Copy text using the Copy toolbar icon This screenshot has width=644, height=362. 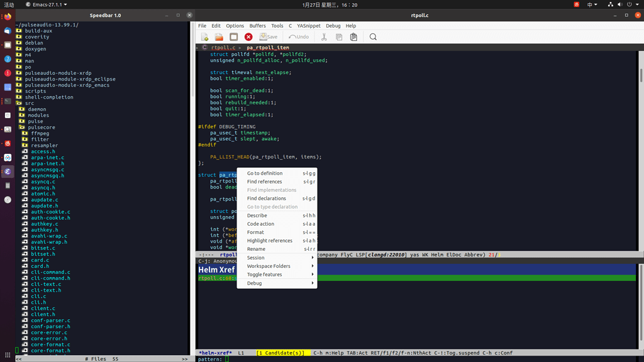[x=339, y=36]
